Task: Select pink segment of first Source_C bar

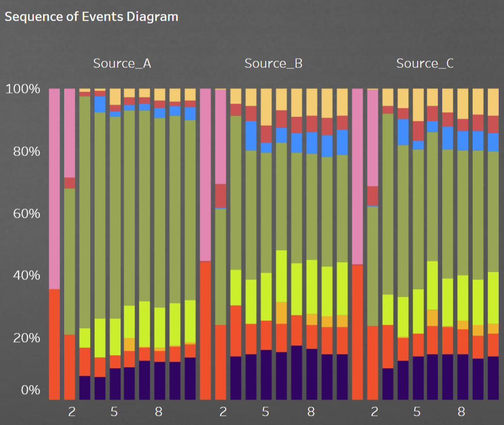Action: coord(357,176)
